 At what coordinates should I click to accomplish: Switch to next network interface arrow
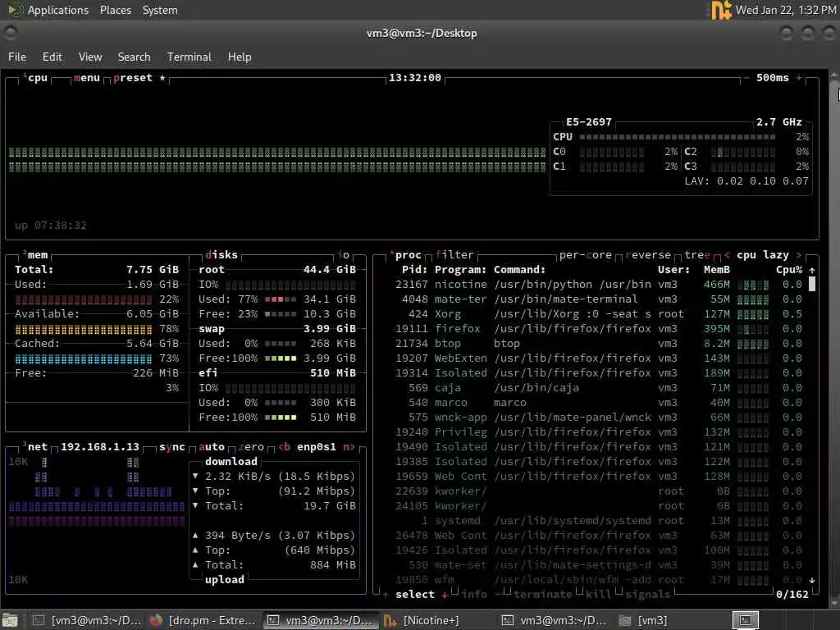tap(349, 447)
